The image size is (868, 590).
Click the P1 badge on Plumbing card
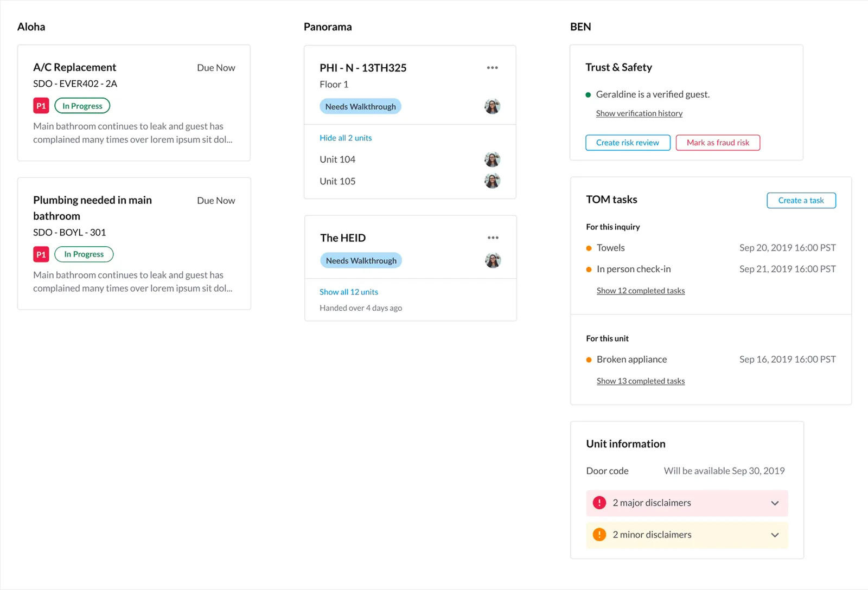(41, 254)
